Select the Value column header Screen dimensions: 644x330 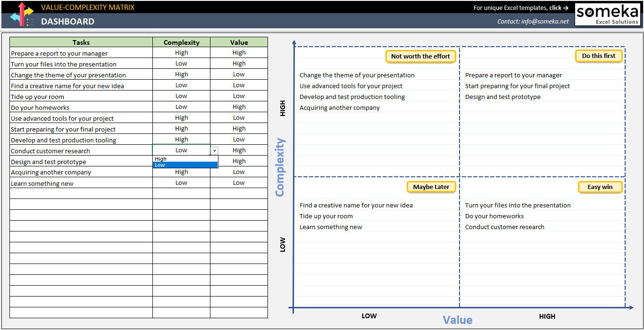(x=239, y=42)
